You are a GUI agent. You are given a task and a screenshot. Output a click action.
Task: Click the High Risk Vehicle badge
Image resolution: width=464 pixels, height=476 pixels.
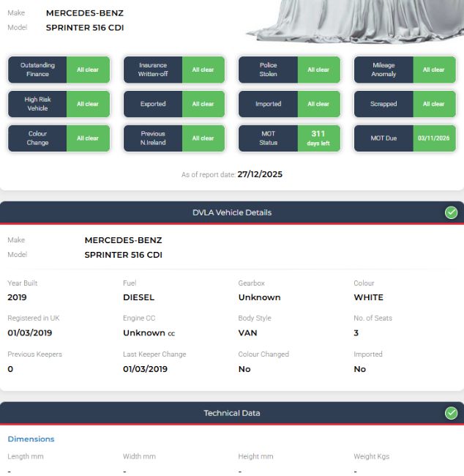click(x=59, y=104)
